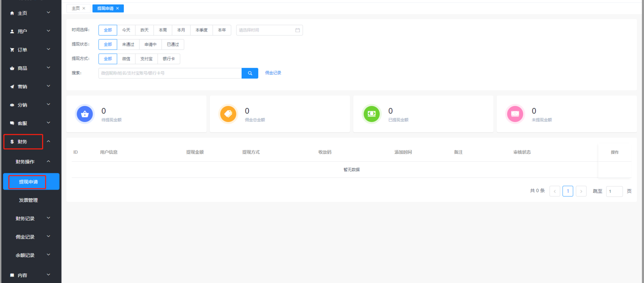Click the calendar icon in date picker

click(297, 30)
